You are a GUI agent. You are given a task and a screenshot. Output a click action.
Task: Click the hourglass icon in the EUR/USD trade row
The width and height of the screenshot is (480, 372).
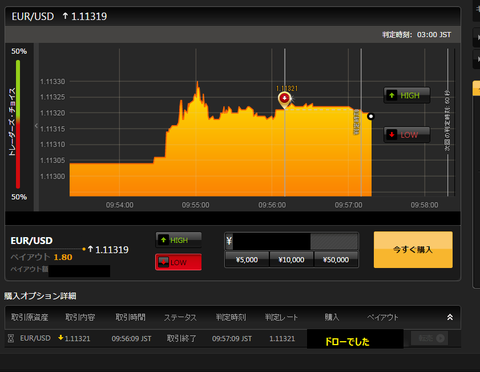tap(11, 339)
